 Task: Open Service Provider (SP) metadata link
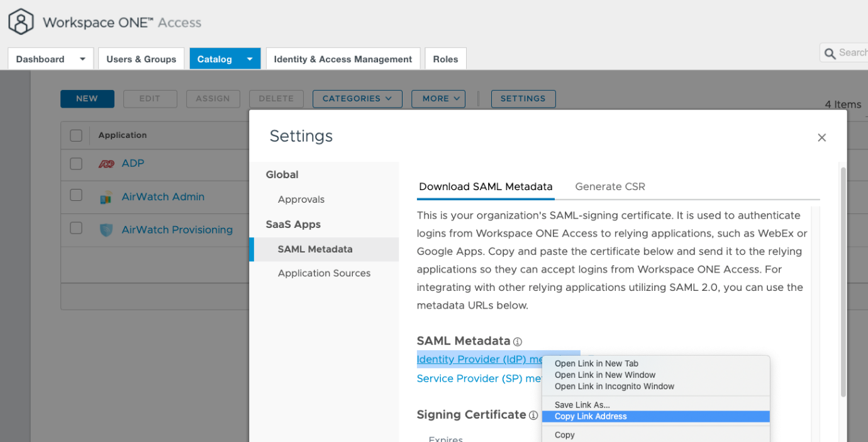[478, 378]
